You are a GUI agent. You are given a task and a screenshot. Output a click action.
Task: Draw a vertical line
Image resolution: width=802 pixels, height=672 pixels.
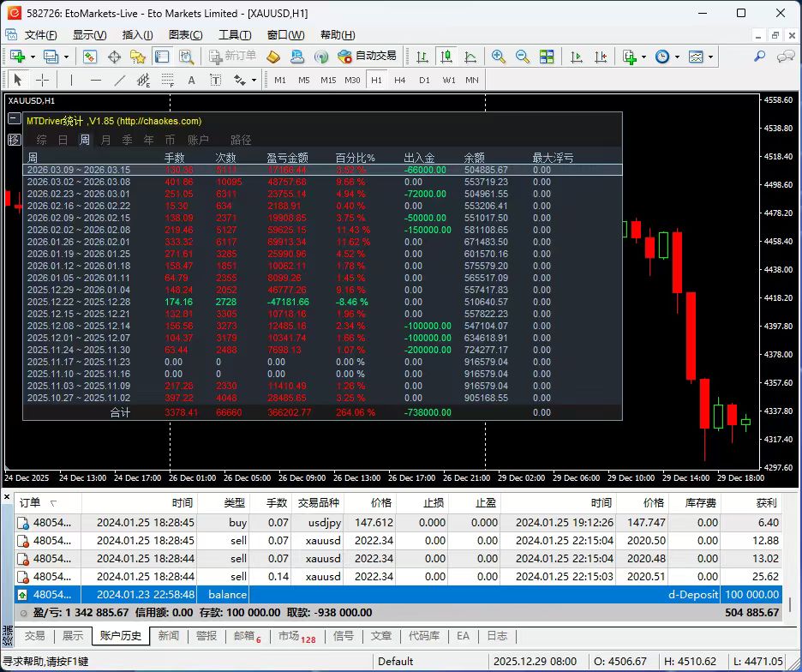pyautogui.click(x=71, y=80)
